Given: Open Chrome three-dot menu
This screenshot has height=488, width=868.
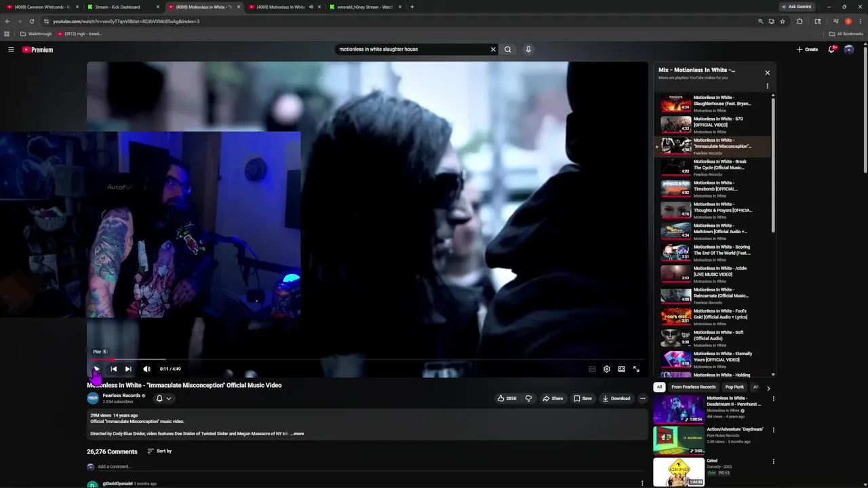Looking at the screenshot, I should [x=861, y=21].
